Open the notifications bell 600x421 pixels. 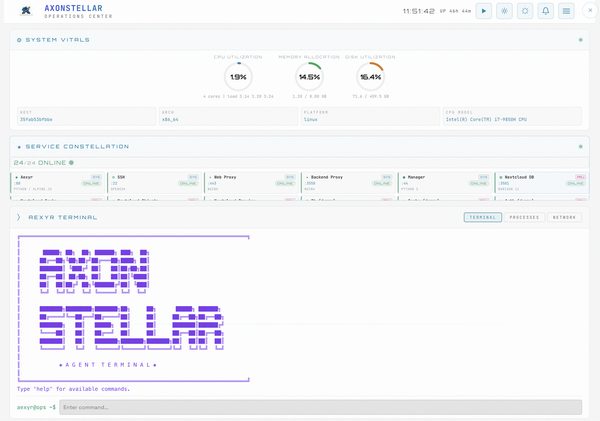coord(546,11)
